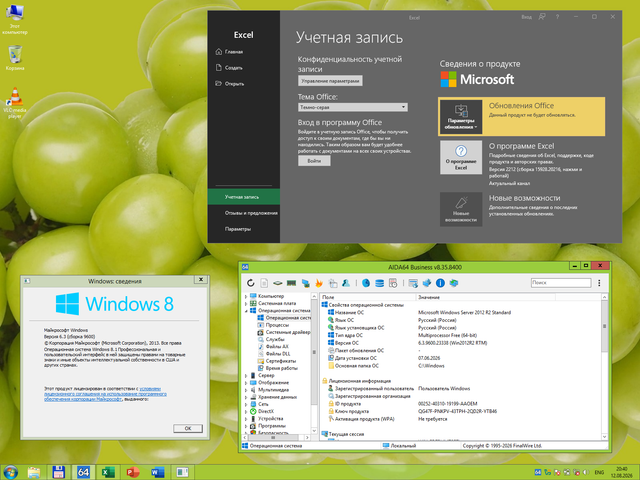The image size is (640, 480).
Task: Click the blue round clock-like icon in AIDA64
Action: click(x=366, y=283)
